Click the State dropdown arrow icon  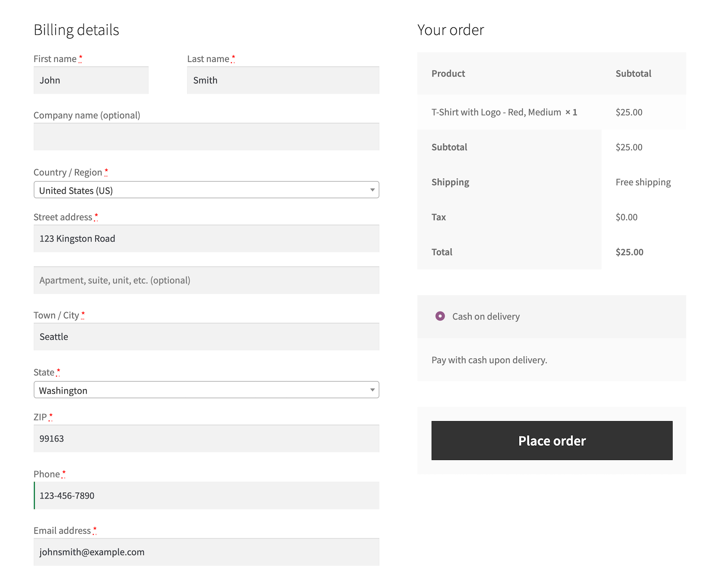point(372,390)
